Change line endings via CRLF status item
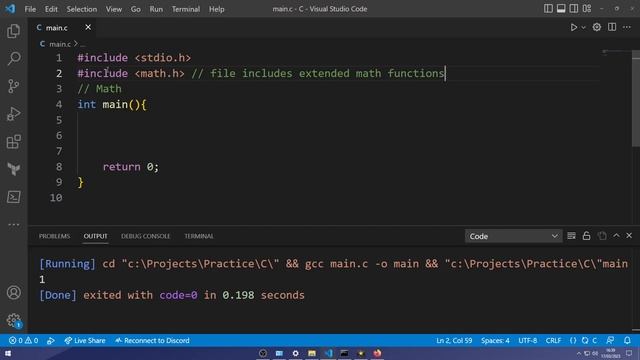640x360 pixels. pyautogui.click(x=553, y=340)
